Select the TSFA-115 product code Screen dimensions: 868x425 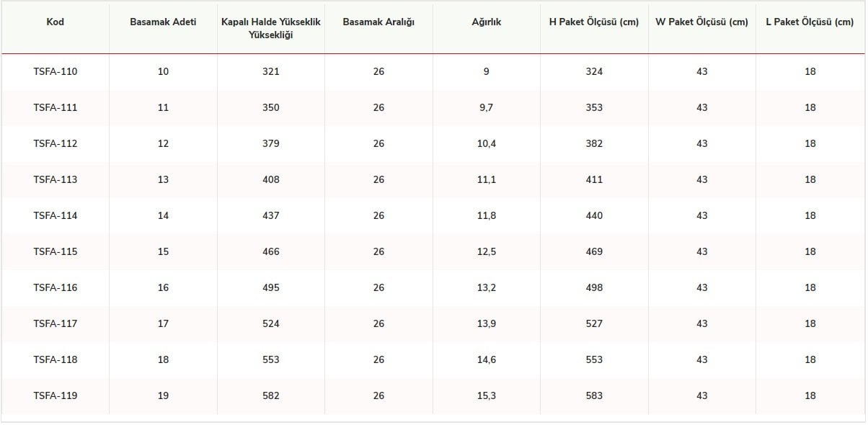pos(56,251)
